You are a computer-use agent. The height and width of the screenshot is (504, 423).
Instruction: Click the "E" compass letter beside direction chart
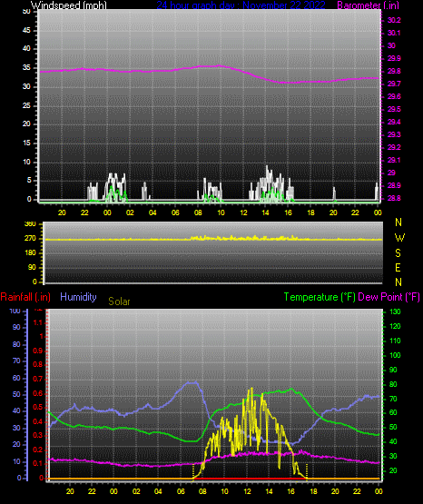[398, 268]
